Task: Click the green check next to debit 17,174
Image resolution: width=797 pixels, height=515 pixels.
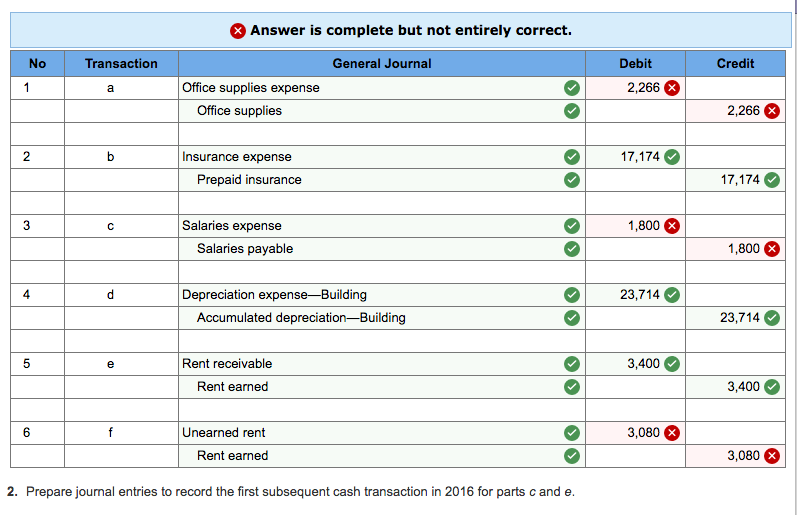Action: (x=672, y=157)
